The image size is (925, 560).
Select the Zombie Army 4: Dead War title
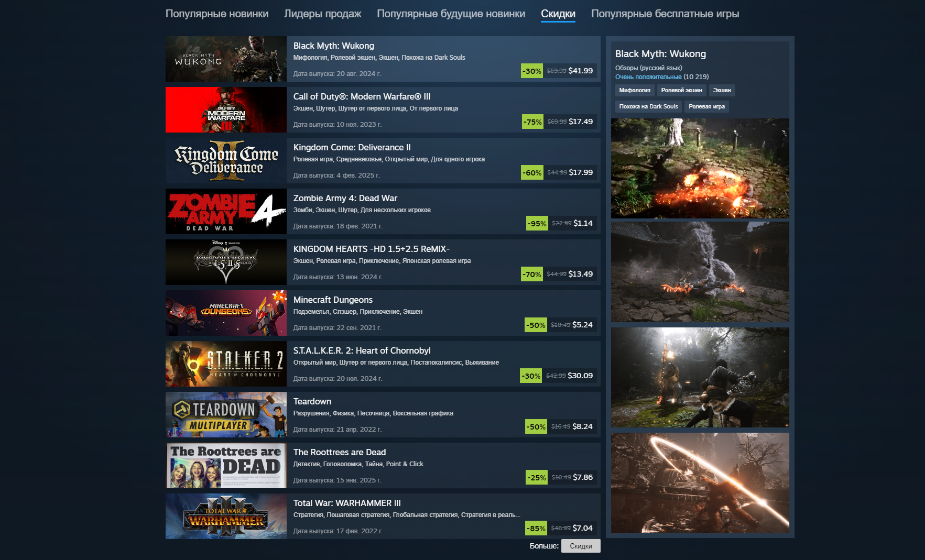pyautogui.click(x=345, y=199)
